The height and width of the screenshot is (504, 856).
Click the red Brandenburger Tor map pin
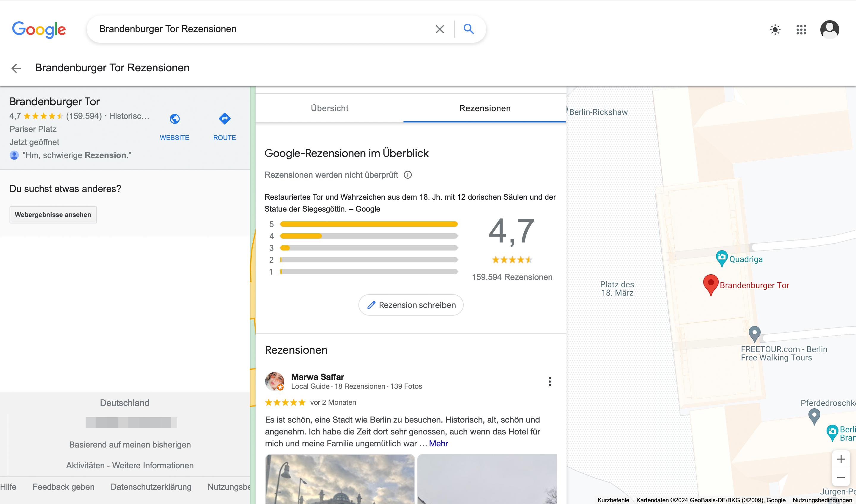711,285
